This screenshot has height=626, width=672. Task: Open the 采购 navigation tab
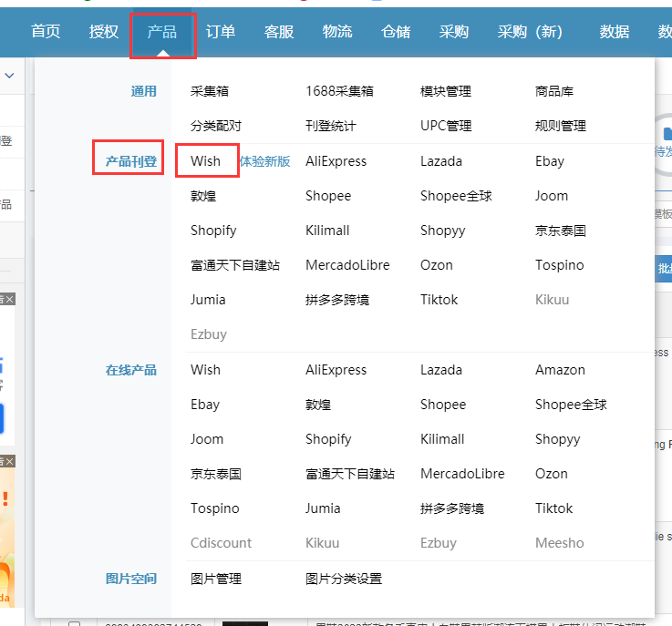tap(454, 32)
